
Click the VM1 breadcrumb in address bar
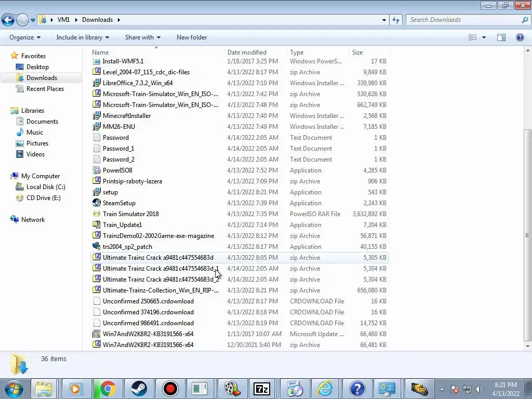pos(63,20)
